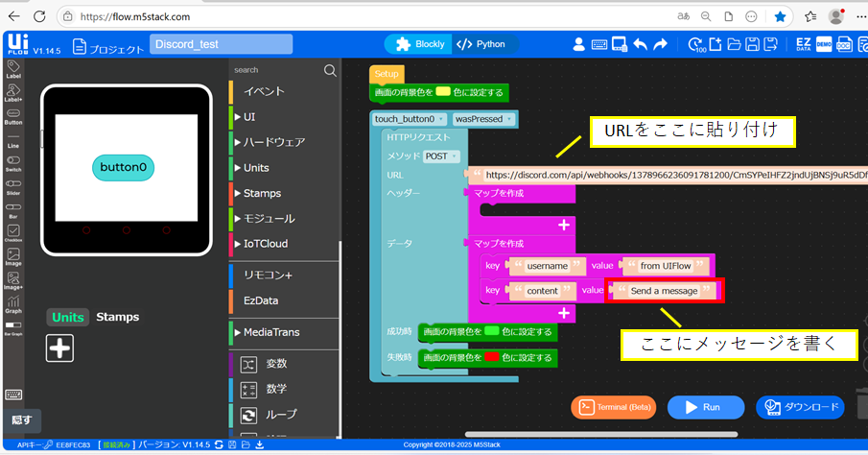868x455 pixels.
Task: Select the Button UI element tool
Action: click(13, 116)
